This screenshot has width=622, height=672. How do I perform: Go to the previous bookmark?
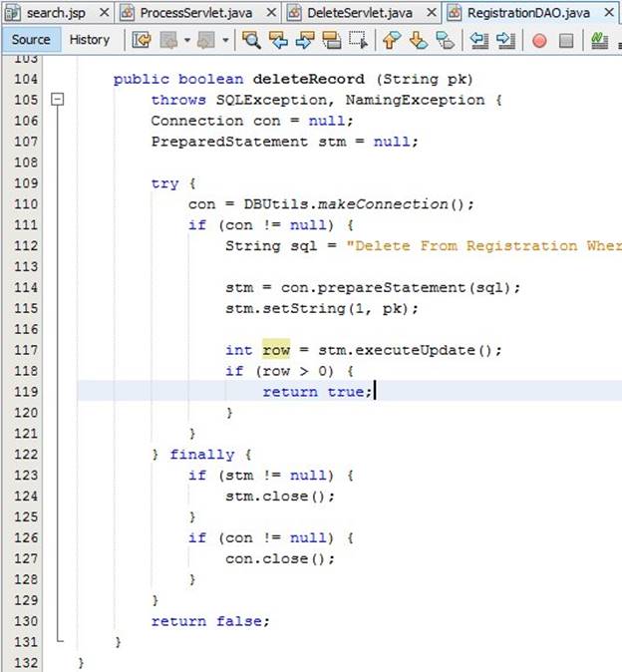[392, 40]
